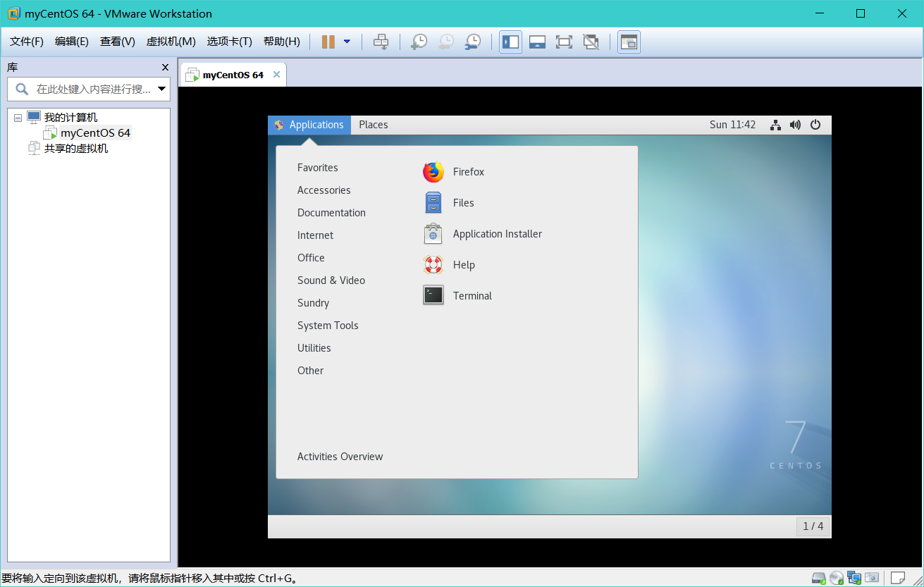Select 共享的虚拟机 in the library tree

(76, 149)
